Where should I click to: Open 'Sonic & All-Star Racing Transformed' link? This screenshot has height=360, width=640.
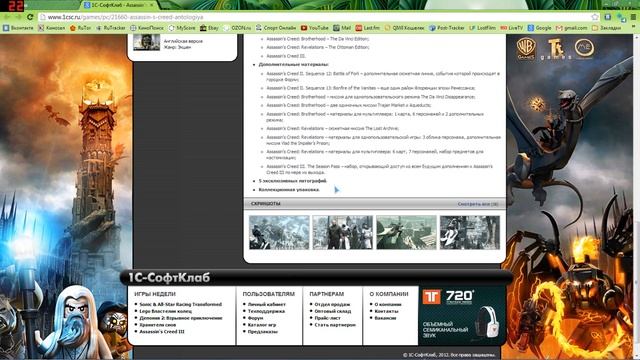point(180,304)
